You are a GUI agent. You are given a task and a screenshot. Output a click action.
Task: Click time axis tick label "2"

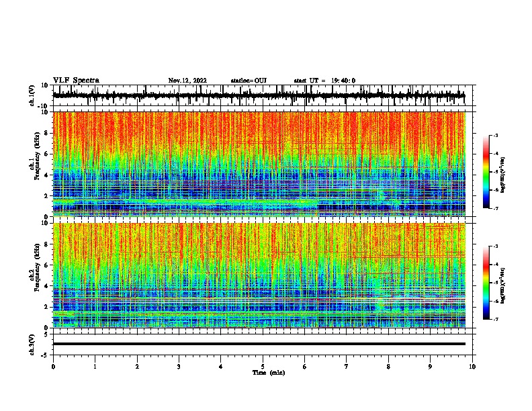coord(137,367)
